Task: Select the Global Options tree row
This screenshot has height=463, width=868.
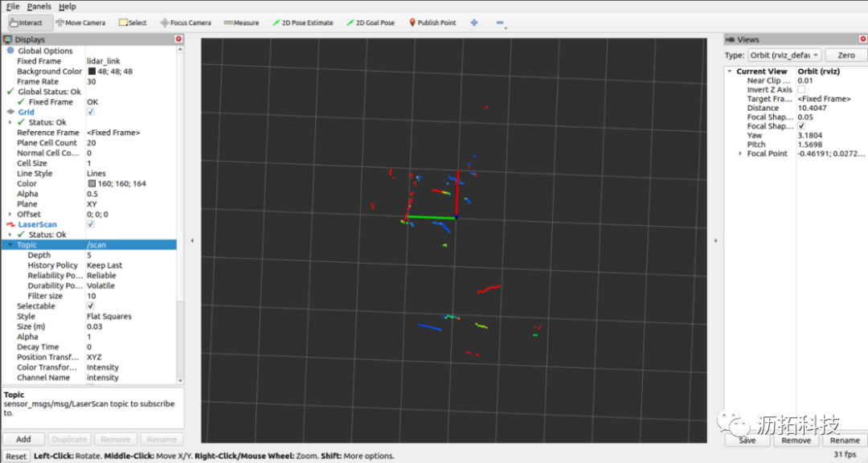Action: click(88, 51)
